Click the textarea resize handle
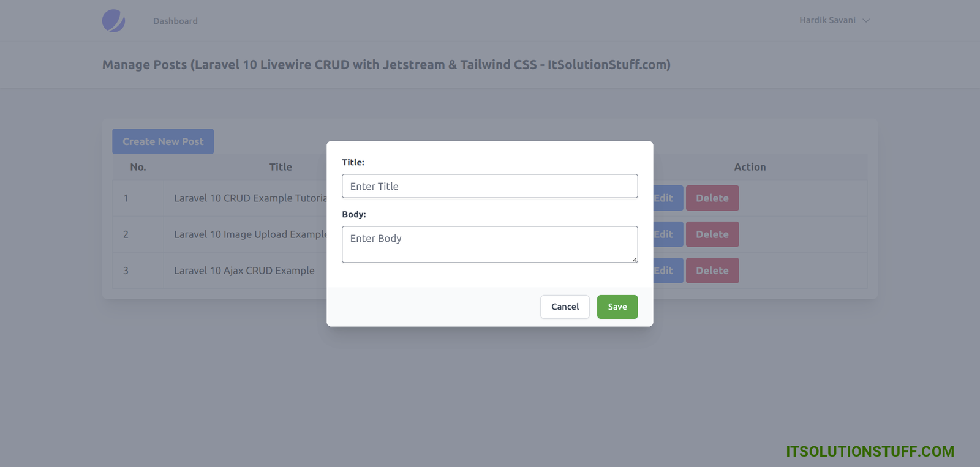The image size is (980, 467). (x=634, y=260)
